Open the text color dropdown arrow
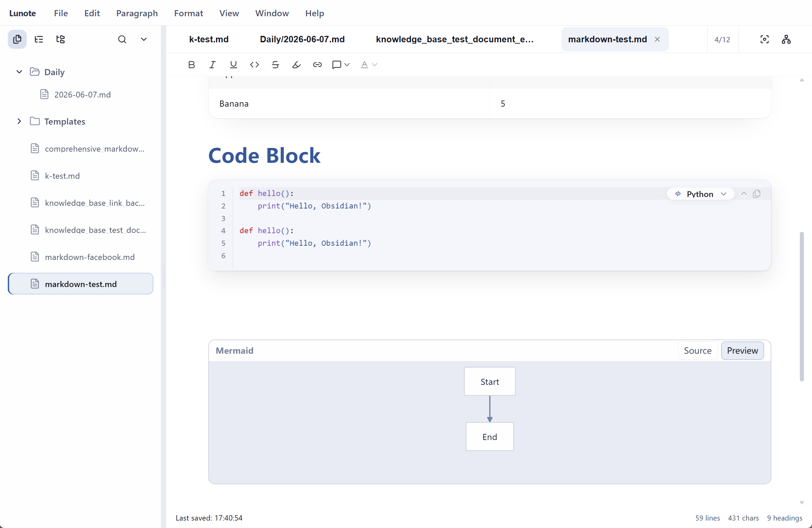 pos(375,64)
